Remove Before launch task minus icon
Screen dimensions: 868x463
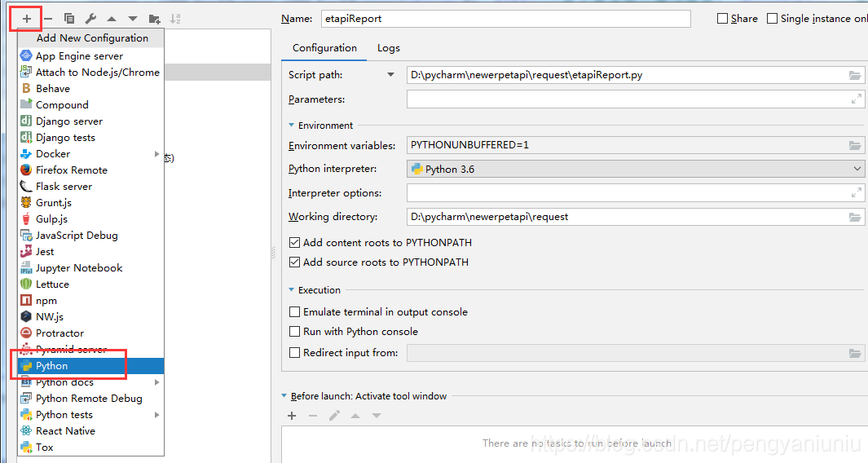(x=313, y=416)
